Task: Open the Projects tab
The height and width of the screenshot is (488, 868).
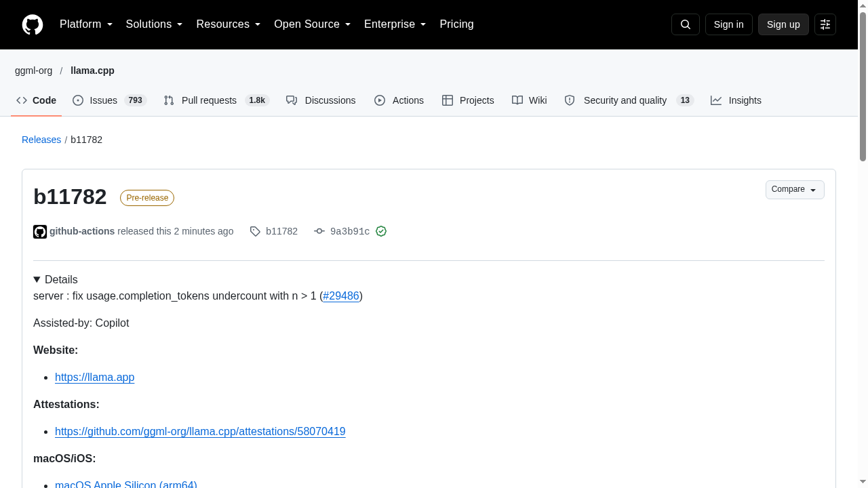Action: click(468, 100)
